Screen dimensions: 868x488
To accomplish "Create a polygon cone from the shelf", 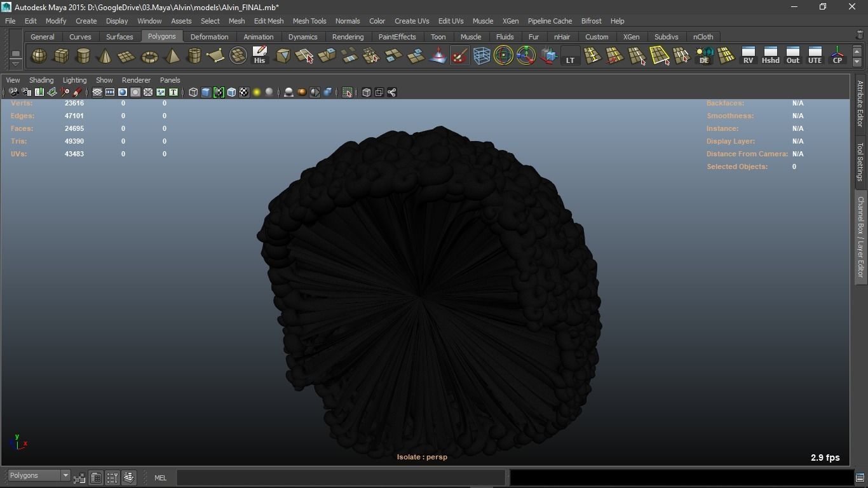I will (x=105, y=56).
